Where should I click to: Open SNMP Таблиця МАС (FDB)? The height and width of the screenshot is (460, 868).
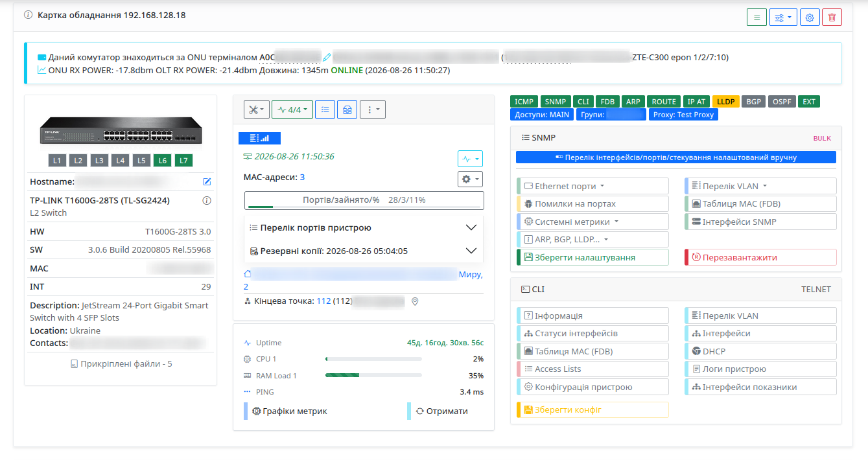pyautogui.click(x=760, y=203)
